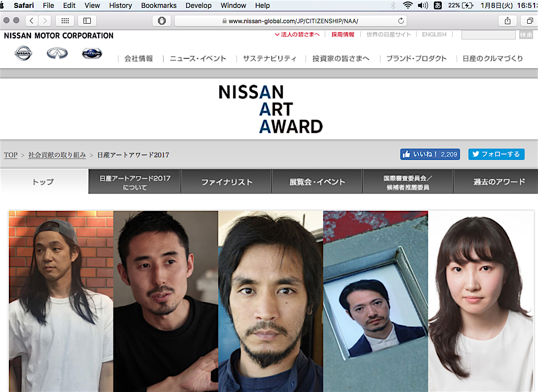Screen dimensions: 538x392
Task: Reload the page using refresh icon
Action: coord(401,21)
